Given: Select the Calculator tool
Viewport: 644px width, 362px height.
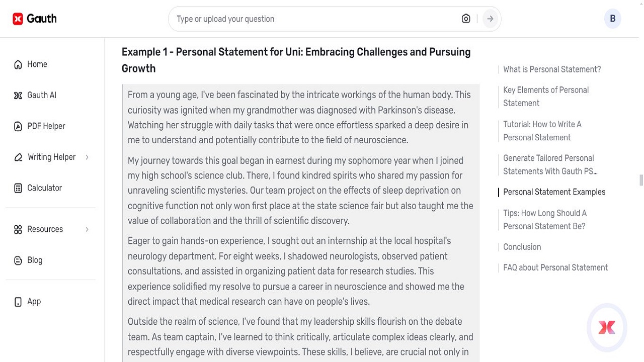Looking at the screenshot, I should tap(44, 188).
